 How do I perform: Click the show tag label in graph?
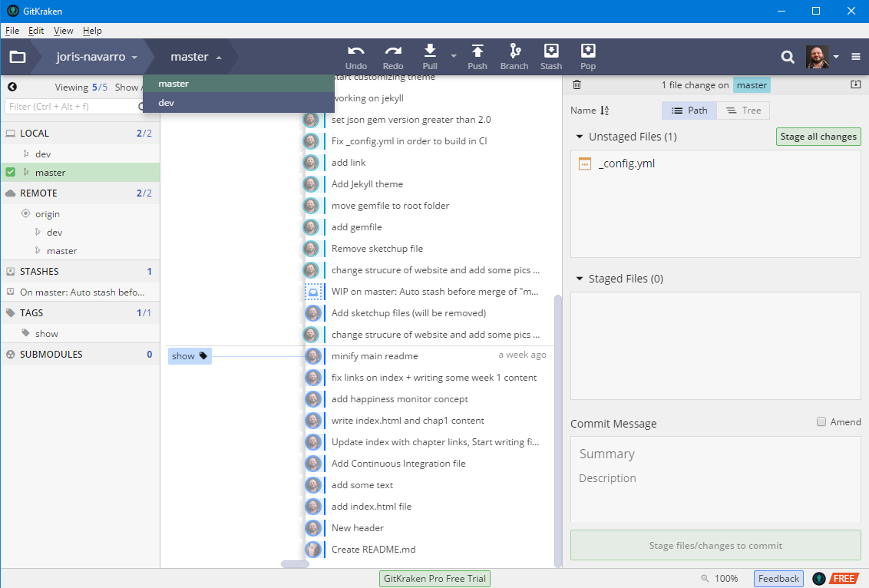(x=190, y=355)
